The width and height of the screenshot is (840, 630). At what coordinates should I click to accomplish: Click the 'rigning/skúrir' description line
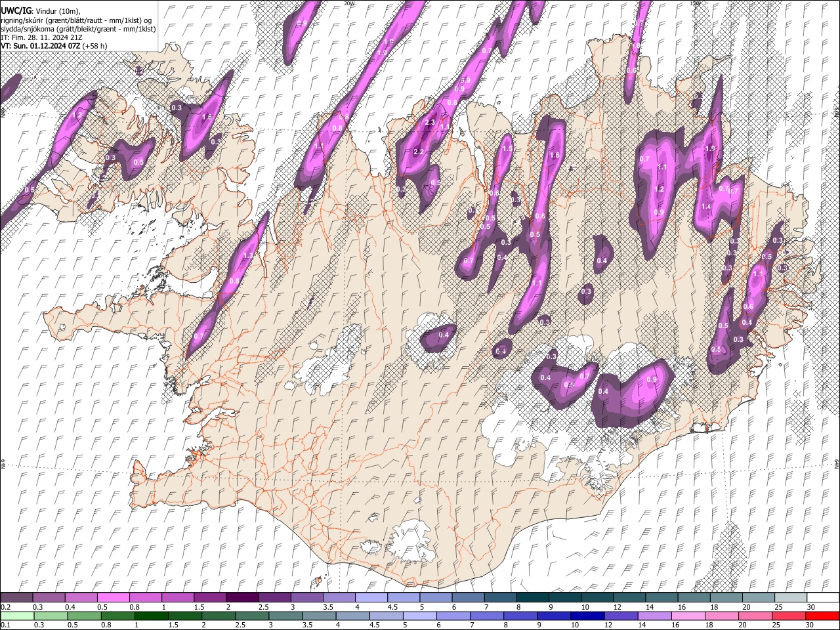pyautogui.click(x=76, y=20)
